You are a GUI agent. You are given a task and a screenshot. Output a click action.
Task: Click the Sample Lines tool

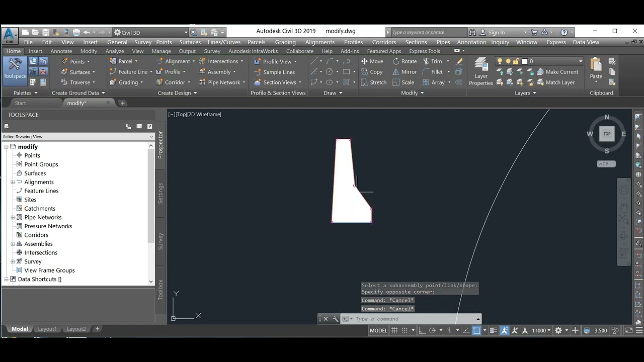[274, 72]
